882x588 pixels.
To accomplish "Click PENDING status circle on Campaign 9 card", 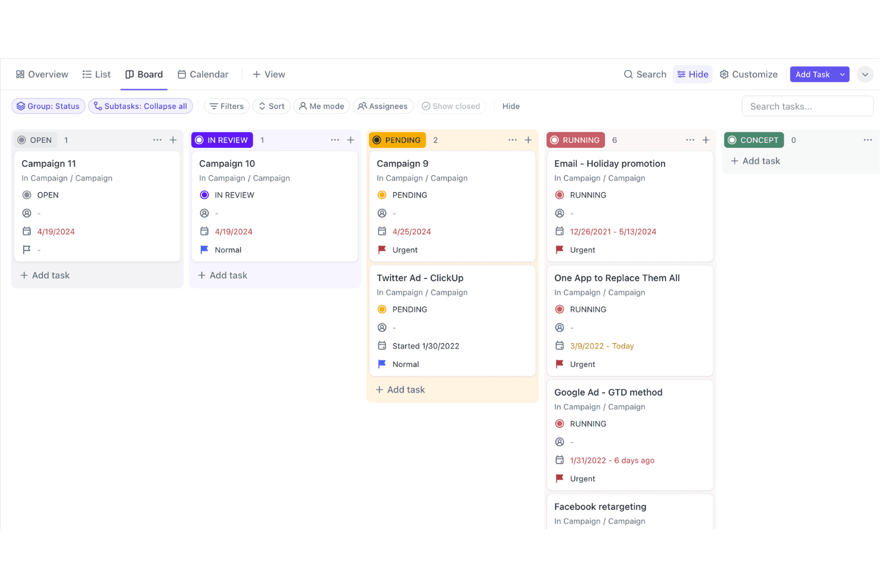I will click(382, 195).
